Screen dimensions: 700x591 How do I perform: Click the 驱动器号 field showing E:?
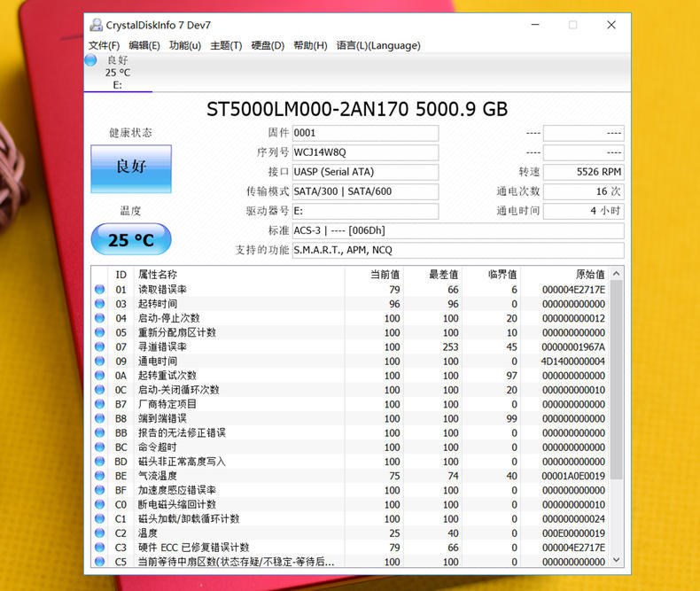(365, 211)
